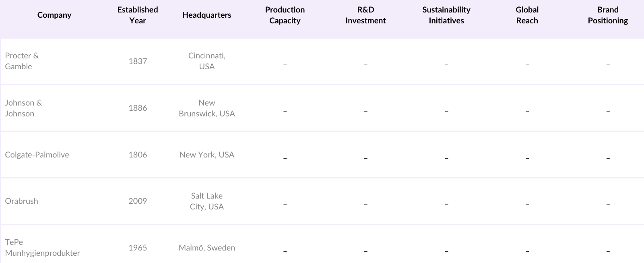Click the 1806 established year cell
644x263 pixels.
pyautogui.click(x=138, y=155)
